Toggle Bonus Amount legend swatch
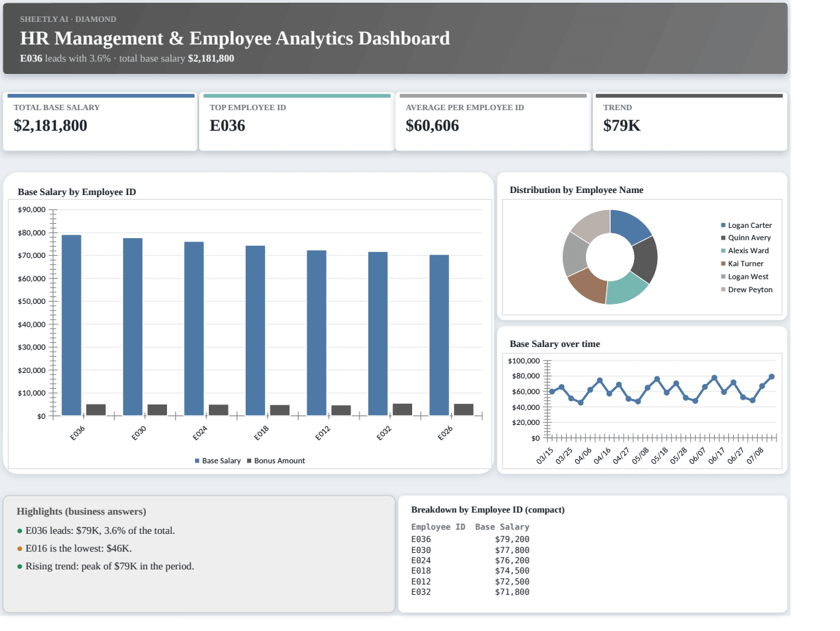840x631 pixels. coord(249,461)
